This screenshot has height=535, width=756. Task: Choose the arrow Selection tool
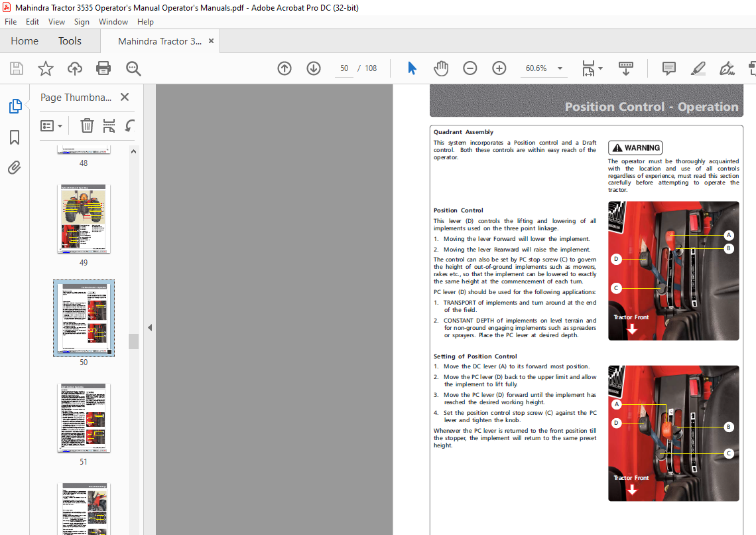412,68
